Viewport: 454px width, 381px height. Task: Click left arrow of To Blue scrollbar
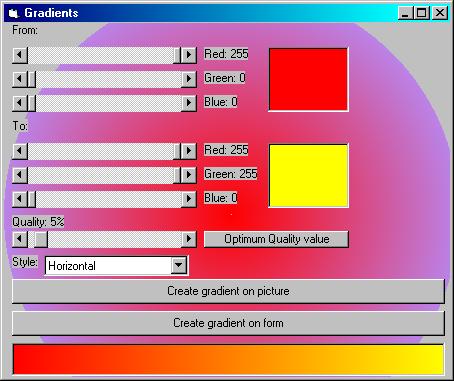(x=20, y=199)
